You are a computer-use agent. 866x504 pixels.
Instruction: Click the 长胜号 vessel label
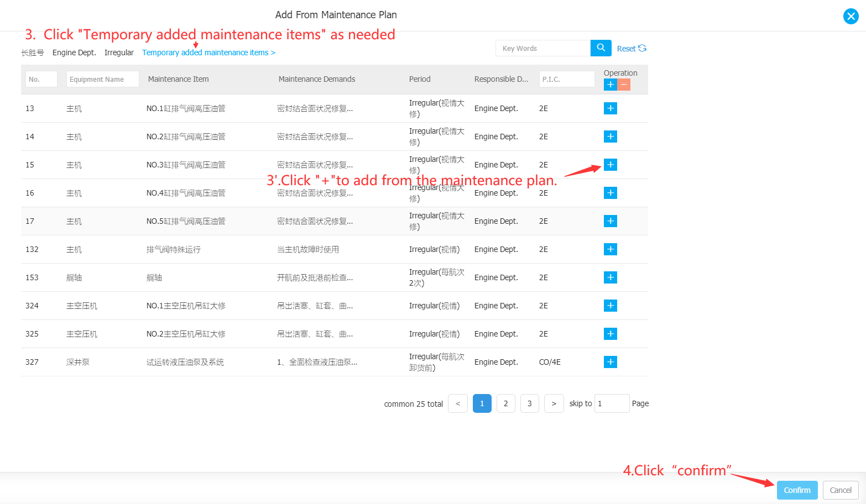tap(33, 53)
